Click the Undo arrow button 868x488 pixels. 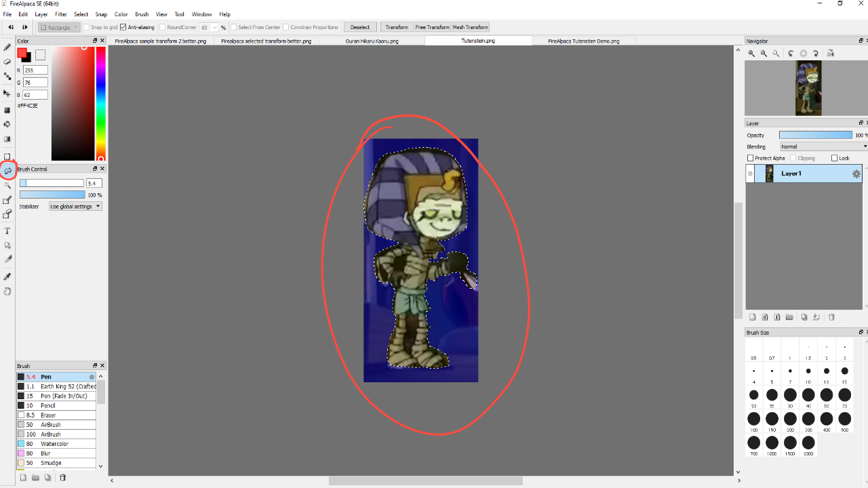click(11, 28)
